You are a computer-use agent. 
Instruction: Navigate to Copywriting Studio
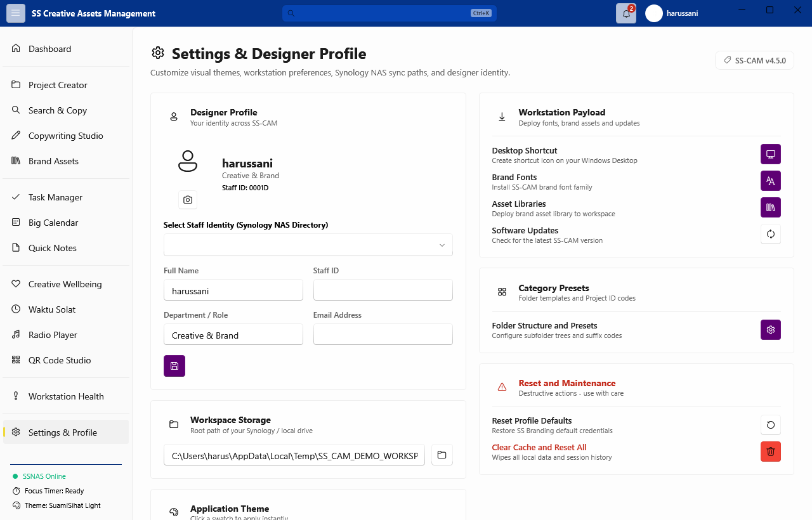point(66,136)
